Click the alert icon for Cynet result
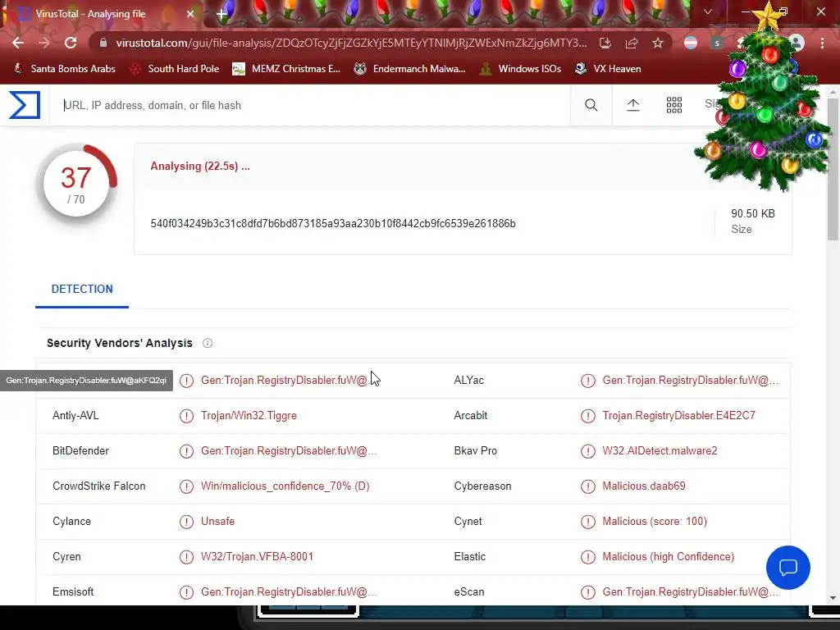The width and height of the screenshot is (840, 630). tap(587, 523)
